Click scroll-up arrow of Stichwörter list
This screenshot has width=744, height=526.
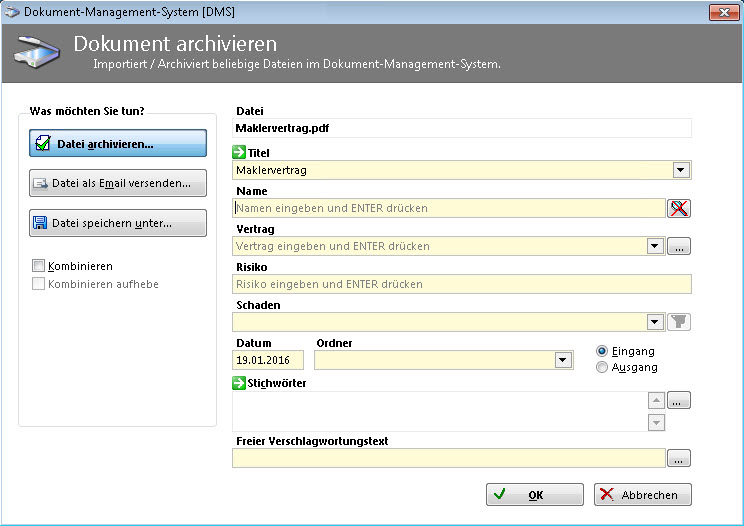(656, 400)
